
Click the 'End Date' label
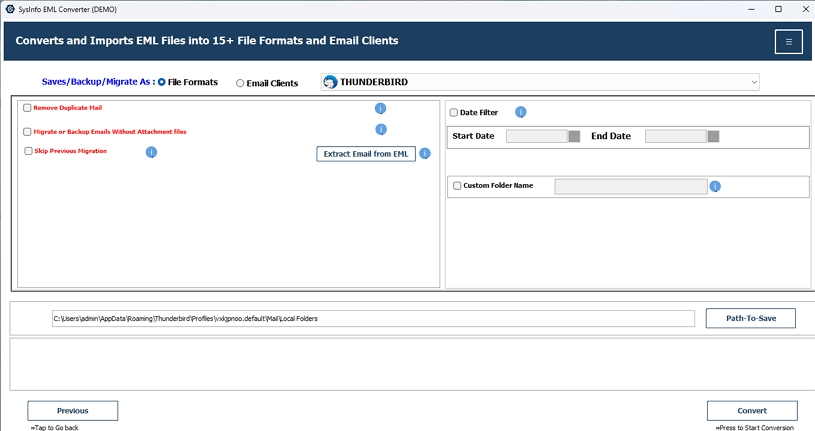[x=611, y=136]
